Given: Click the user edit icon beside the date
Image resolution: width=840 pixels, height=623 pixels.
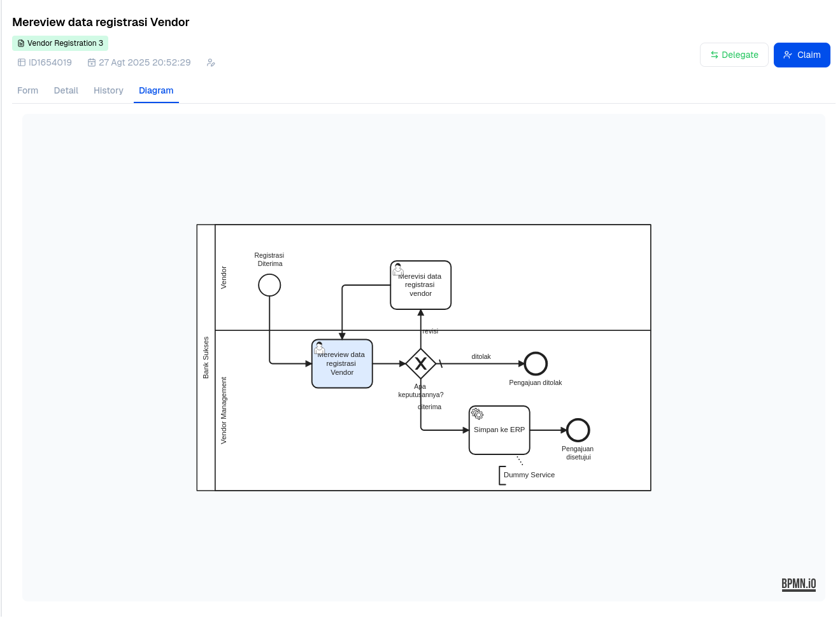Looking at the screenshot, I should [211, 62].
